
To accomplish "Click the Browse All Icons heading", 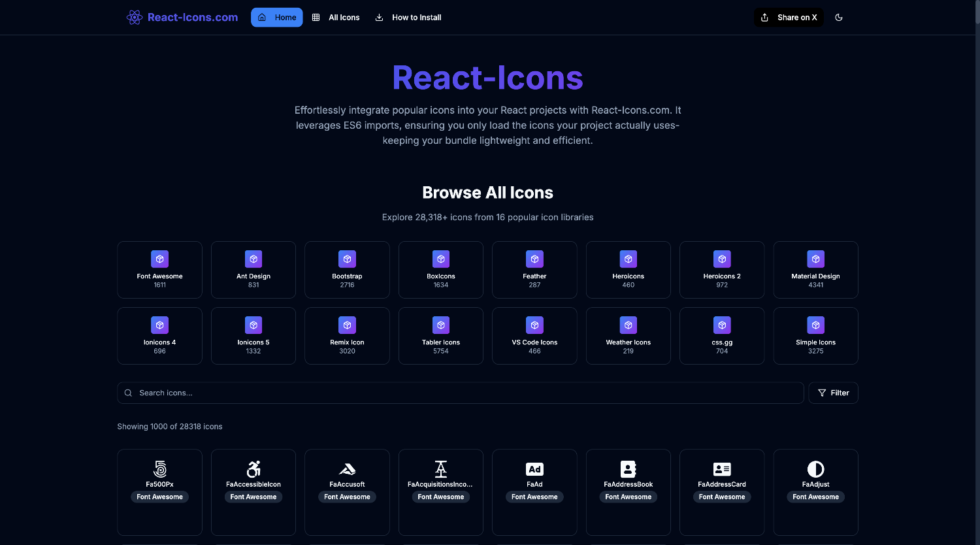I will (x=487, y=193).
